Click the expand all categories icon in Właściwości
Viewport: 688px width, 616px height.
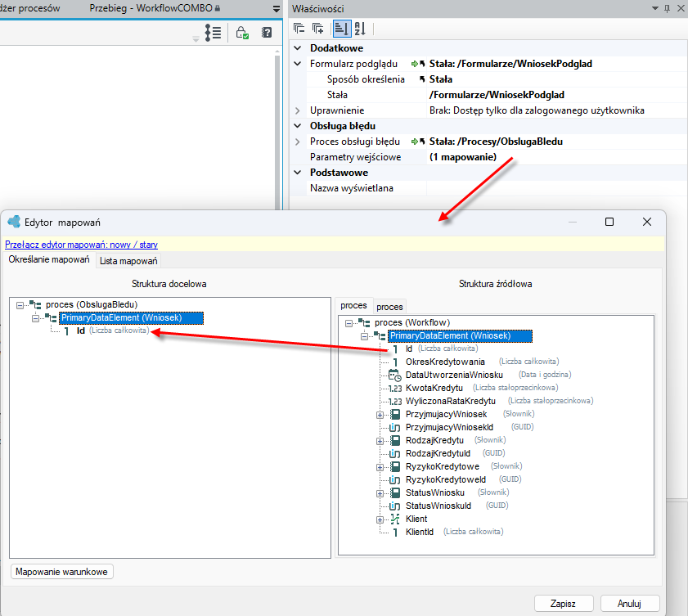[317, 29]
